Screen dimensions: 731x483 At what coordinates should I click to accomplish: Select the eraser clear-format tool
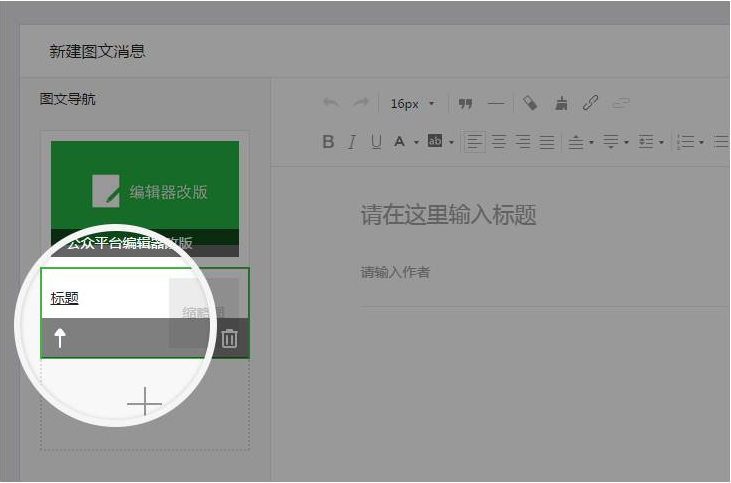tap(531, 103)
